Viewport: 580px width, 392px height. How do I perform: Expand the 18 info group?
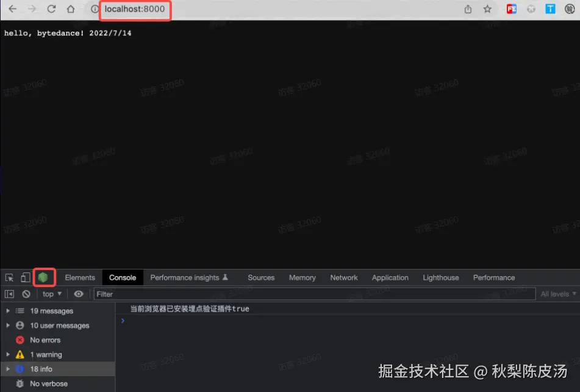point(8,369)
